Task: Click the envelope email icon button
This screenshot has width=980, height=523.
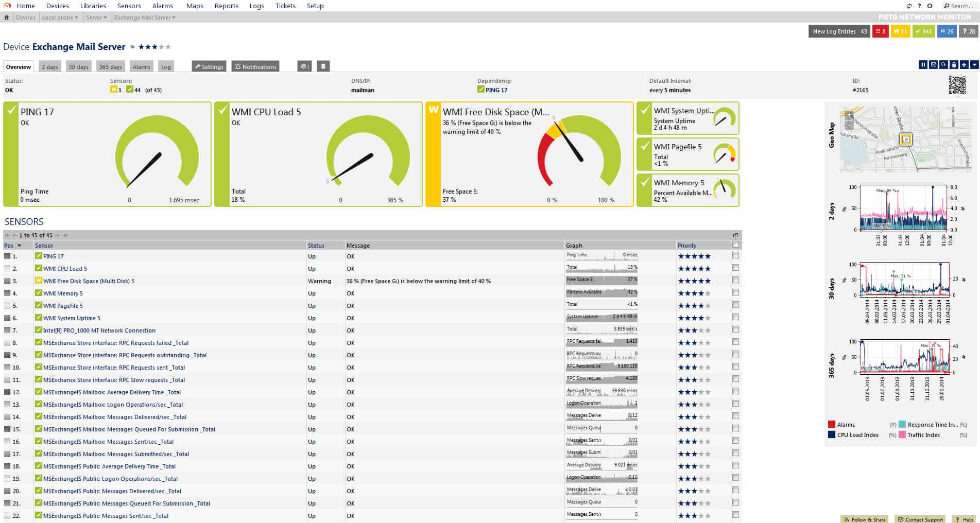Action: pos(933,65)
